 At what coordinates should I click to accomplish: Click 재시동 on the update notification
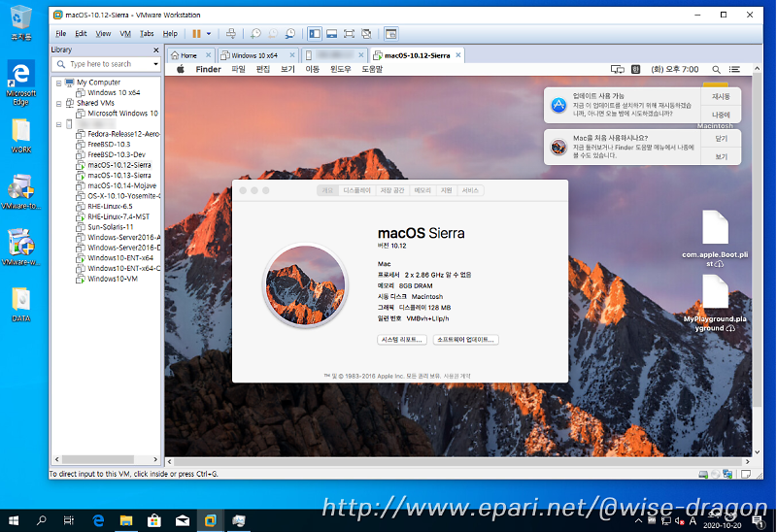(x=721, y=96)
